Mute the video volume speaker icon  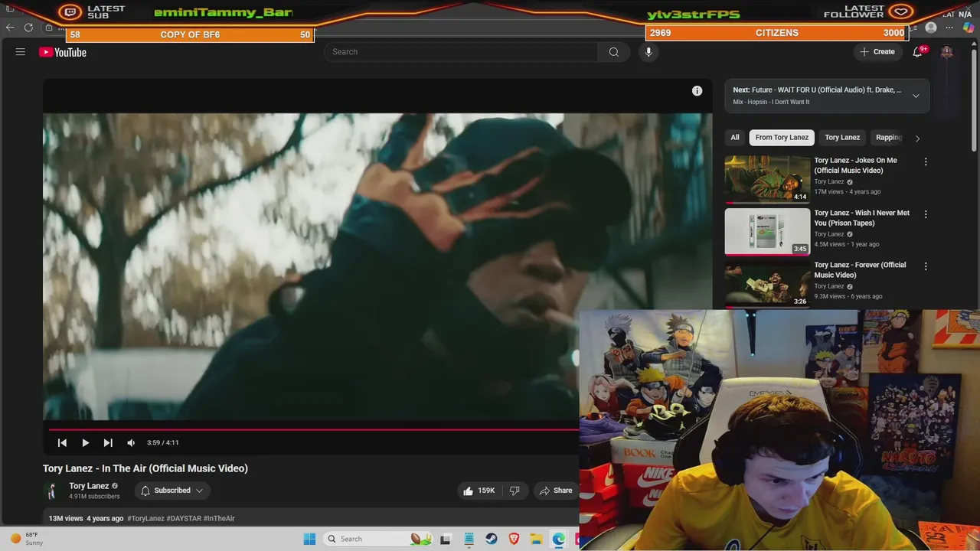tap(131, 442)
